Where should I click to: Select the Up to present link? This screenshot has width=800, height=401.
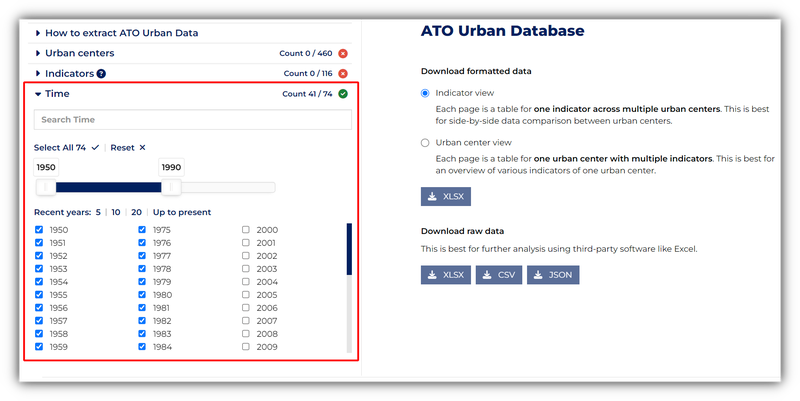pos(181,212)
